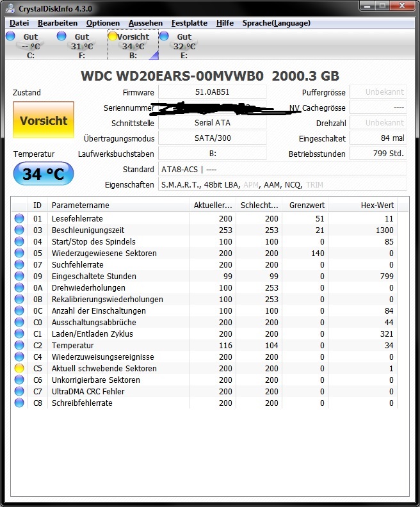Viewport: 420px width, 507px height.
Task: Click yellow orb of Aktuell schwebende Sektoren
Action: (19, 368)
